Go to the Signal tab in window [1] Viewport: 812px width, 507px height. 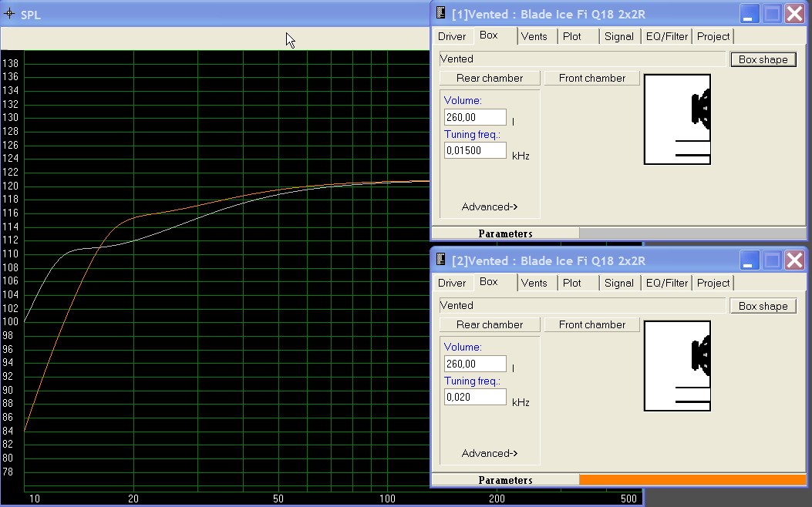(x=618, y=36)
